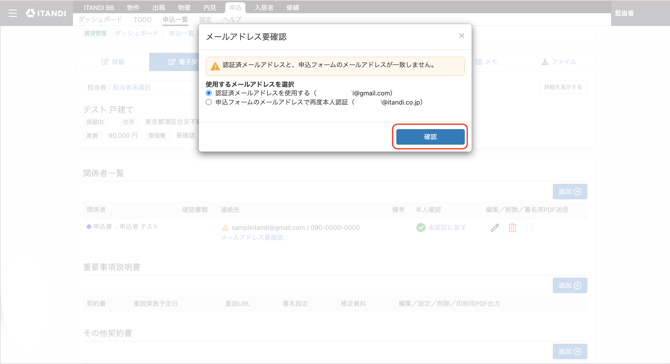Click the pencil edit icon for applicant

click(495, 228)
